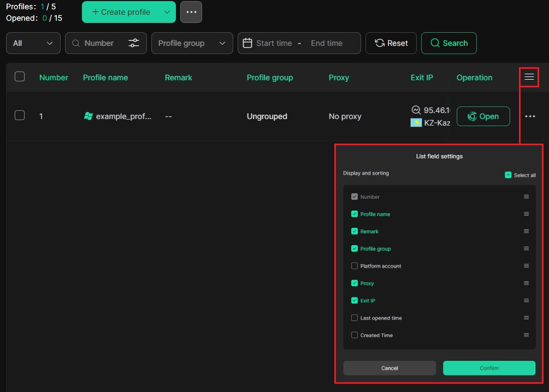Click drag handle for Remark field
The height and width of the screenshot is (392, 549).
click(526, 231)
